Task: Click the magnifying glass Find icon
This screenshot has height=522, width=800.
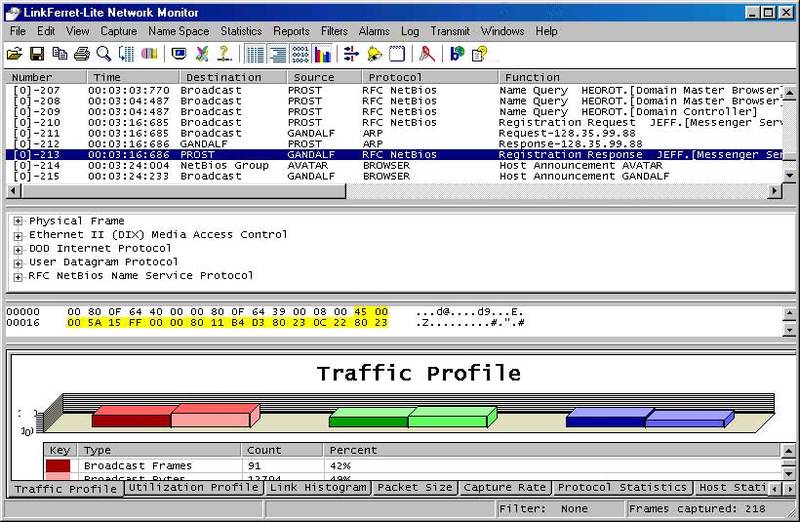Action: point(104,54)
